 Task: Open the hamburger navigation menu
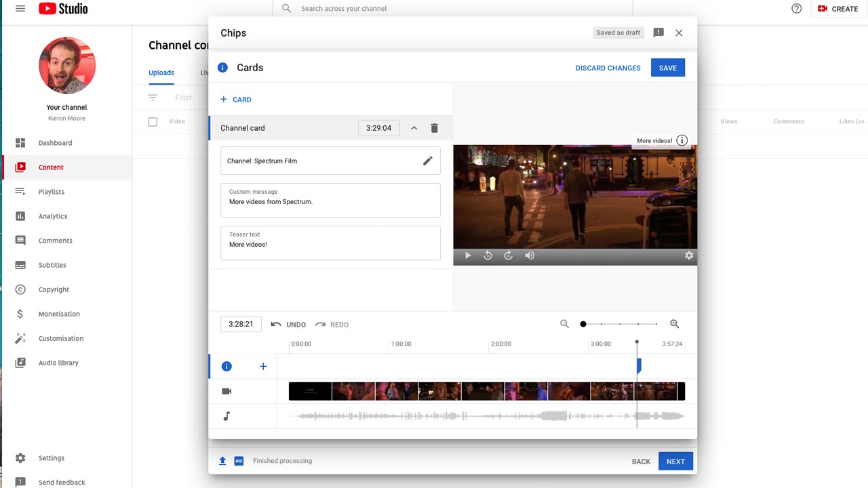point(20,9)
